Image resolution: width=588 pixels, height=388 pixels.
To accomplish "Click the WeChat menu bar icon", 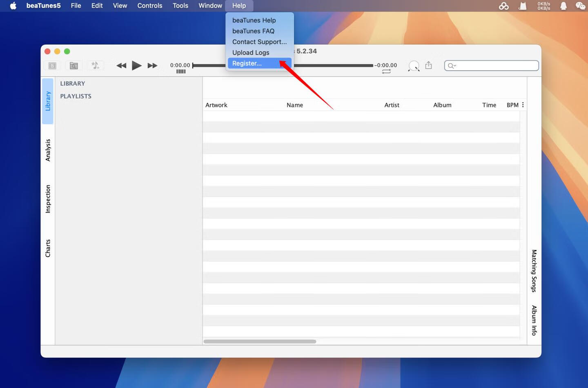I will pos(580,6).
